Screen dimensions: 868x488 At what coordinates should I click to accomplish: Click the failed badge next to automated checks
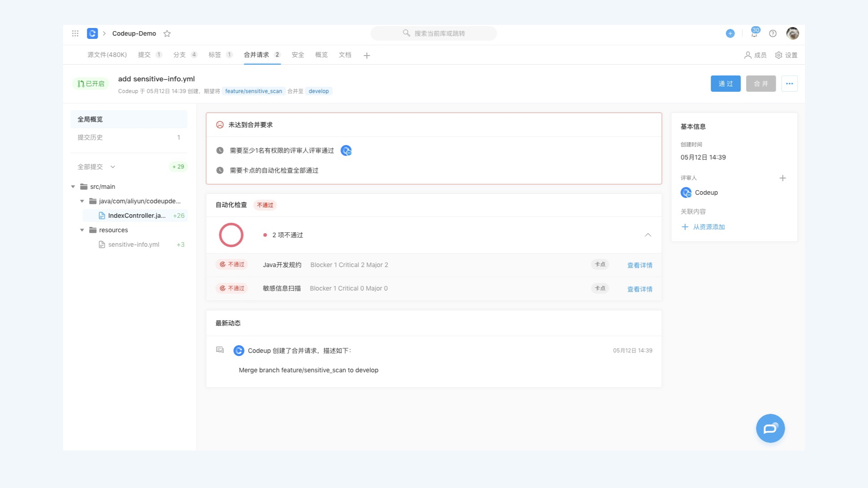point(265,205)
